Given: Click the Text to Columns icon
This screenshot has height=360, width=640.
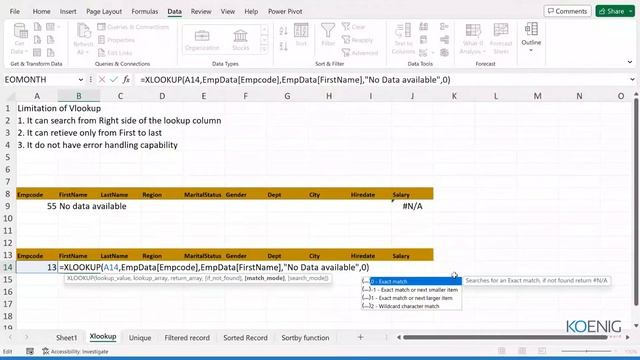Looking at the screenshot, I should pyautogui.click(x=403, y=39).
